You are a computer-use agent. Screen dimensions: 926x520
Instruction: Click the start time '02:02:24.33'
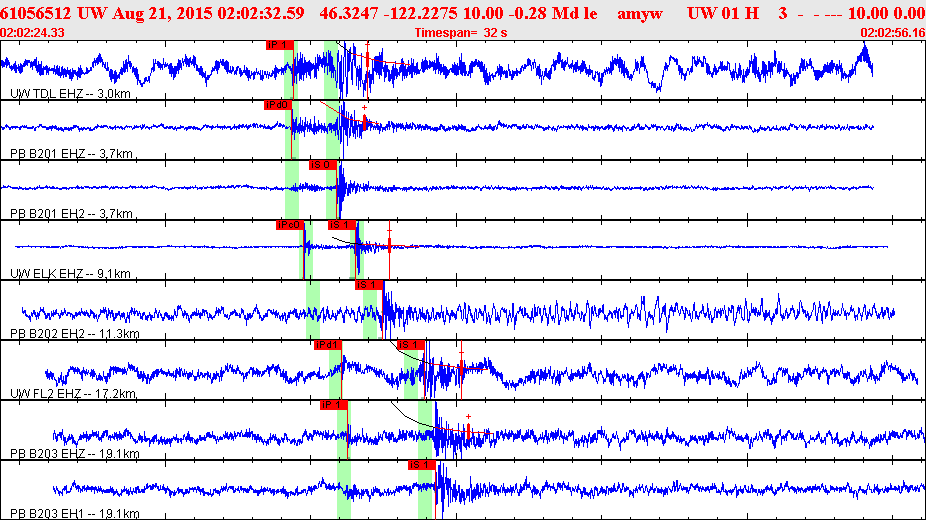click(32, 33)
